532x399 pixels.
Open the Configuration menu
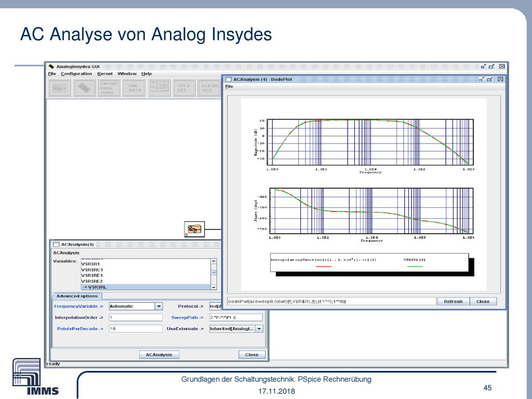click(76, 74)
